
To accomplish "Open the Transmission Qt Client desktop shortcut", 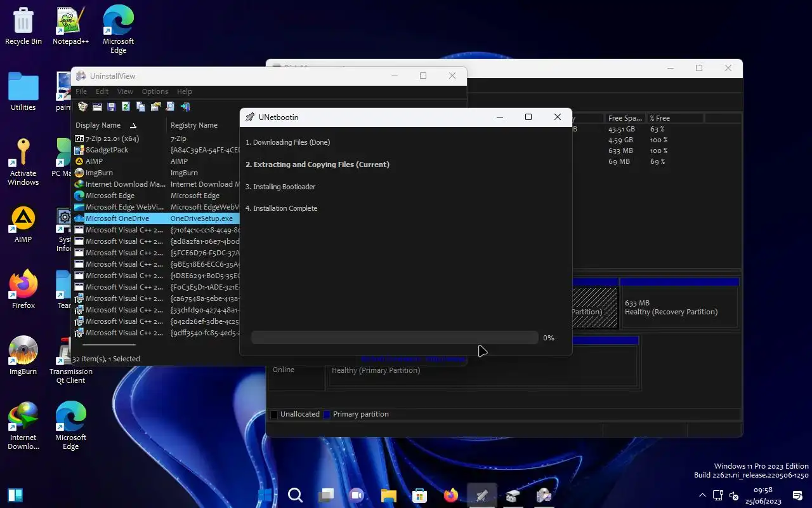I will [x=70, y=361].
